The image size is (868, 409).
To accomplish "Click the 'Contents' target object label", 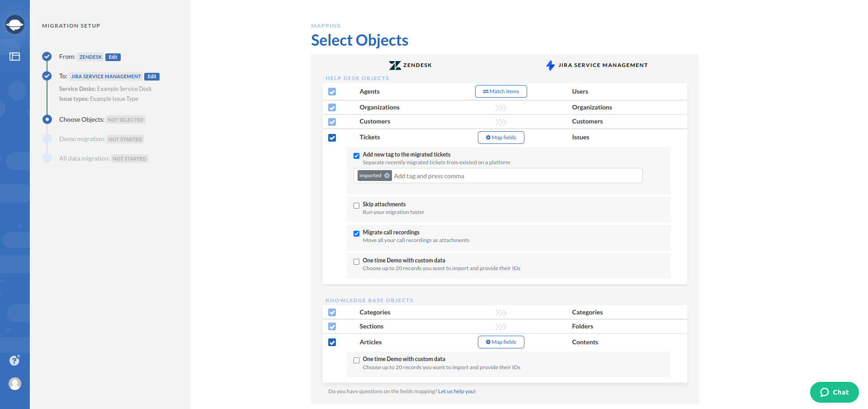I will (x=585, y=342).
